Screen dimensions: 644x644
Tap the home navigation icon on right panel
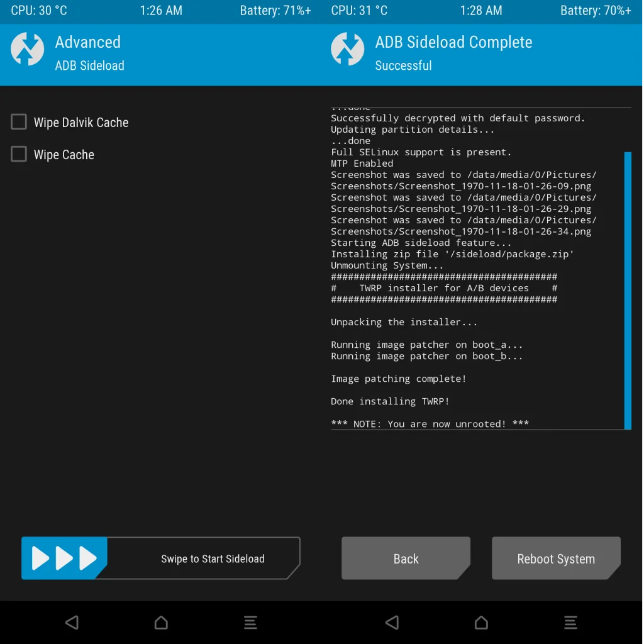tap(481, 623)
